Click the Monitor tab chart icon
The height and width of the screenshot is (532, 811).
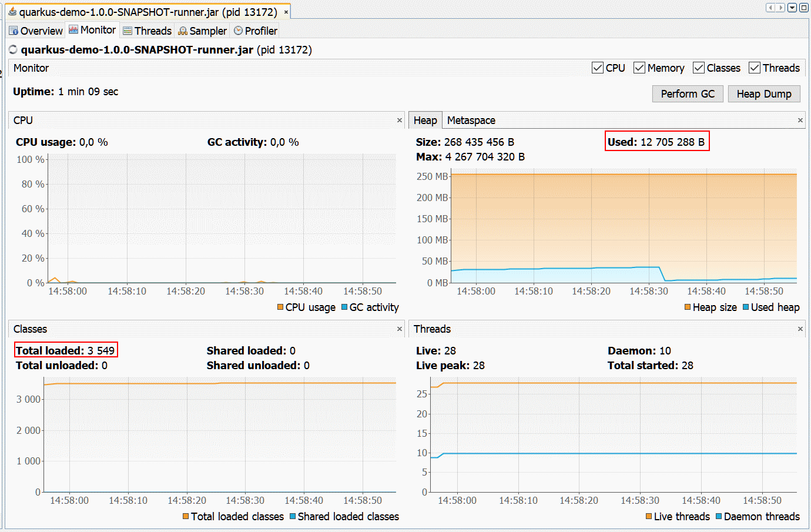click(x=73, y=29)
